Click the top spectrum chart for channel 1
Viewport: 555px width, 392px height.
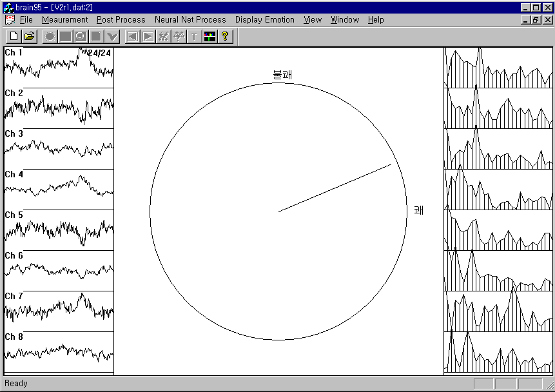(x=498, y=68)
